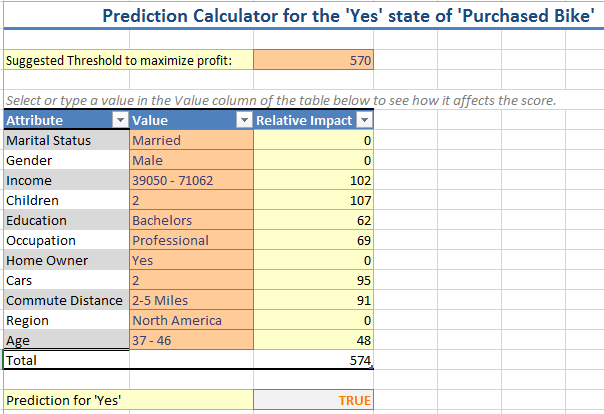Open the Value column filter dropdown
Viewport: 604px width, 414px height.
click(244, 121)
